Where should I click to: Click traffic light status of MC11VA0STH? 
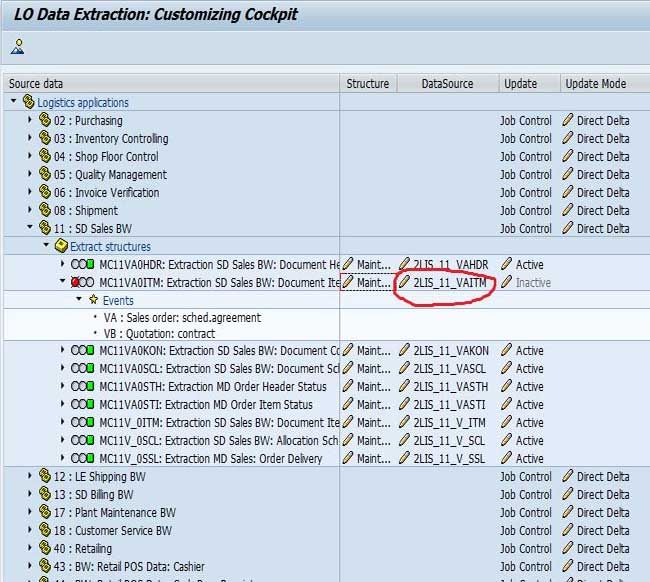click(82, 386)
